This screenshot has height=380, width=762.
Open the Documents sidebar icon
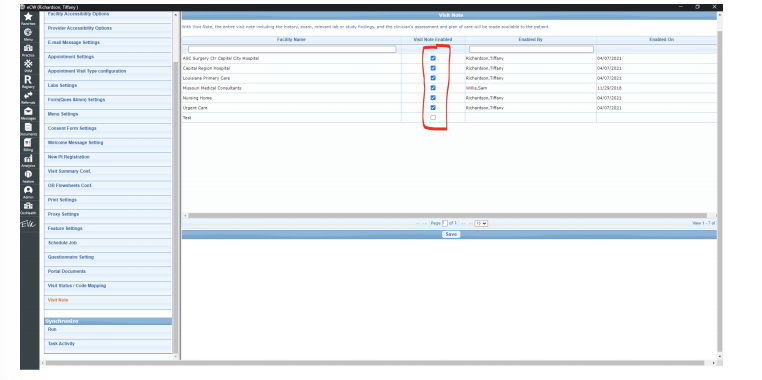coord(28,128)
